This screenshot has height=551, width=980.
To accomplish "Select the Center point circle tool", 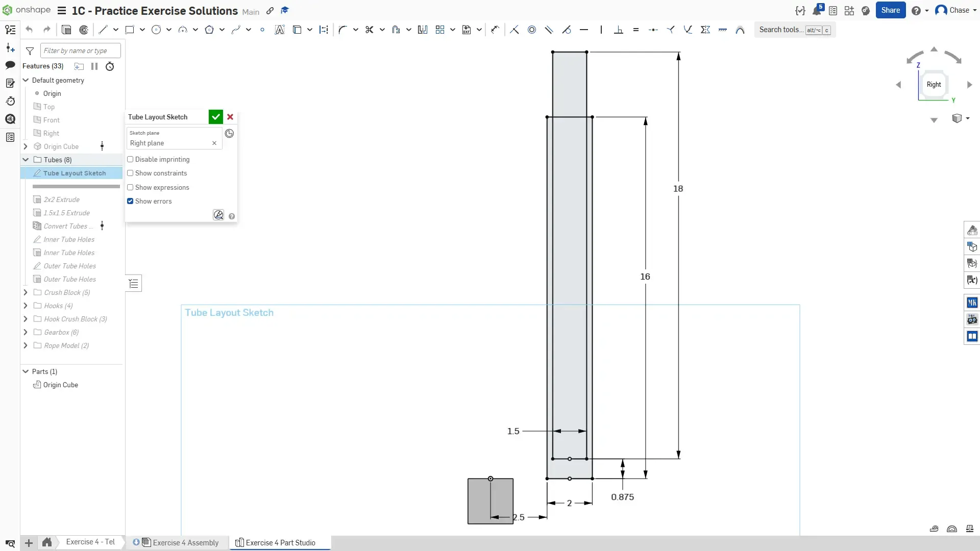I will (156, 30).
